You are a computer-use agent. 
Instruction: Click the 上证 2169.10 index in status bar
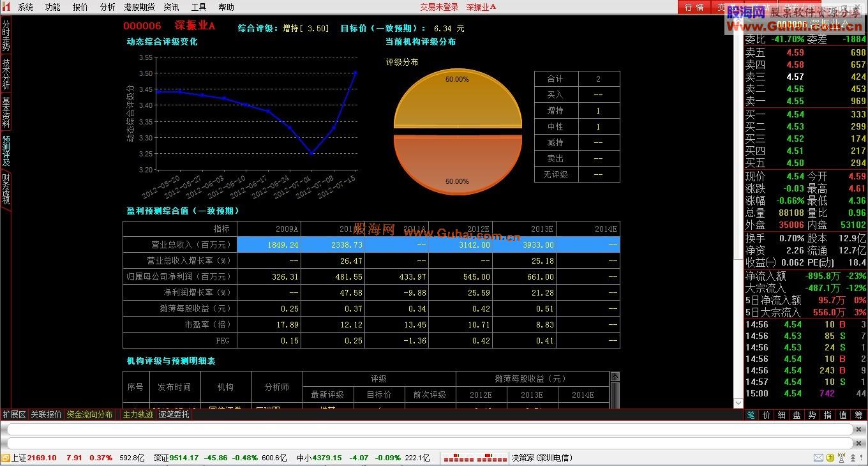[x=34, y=458]
